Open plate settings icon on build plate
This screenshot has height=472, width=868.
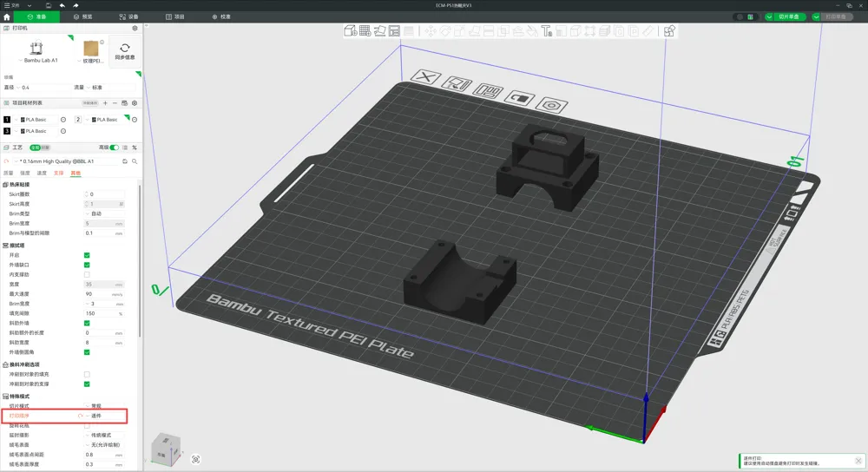(x=551, y=105)
